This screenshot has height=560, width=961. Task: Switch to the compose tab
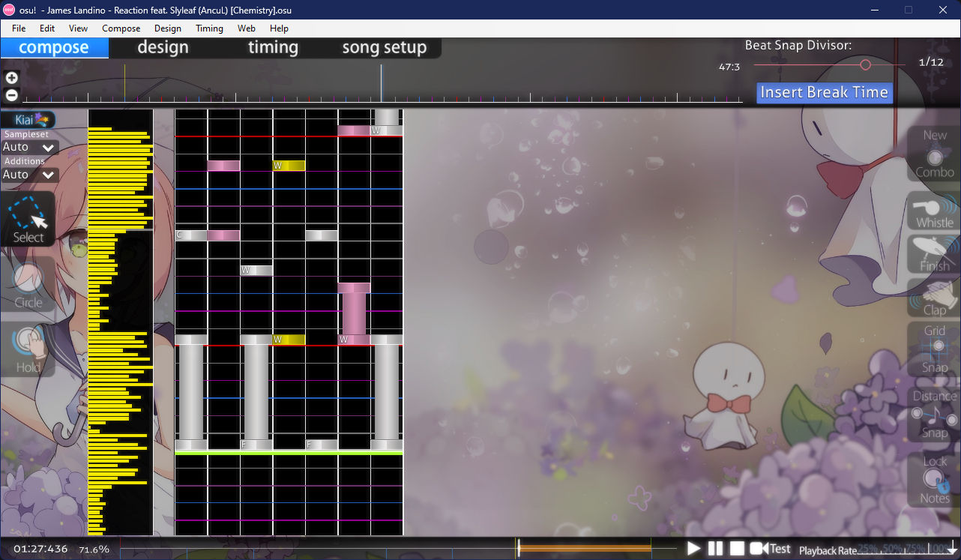click(x=54, y=47)
